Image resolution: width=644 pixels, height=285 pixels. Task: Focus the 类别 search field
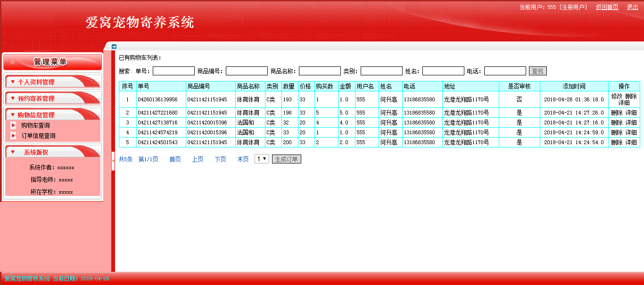[x=381, y=71]
